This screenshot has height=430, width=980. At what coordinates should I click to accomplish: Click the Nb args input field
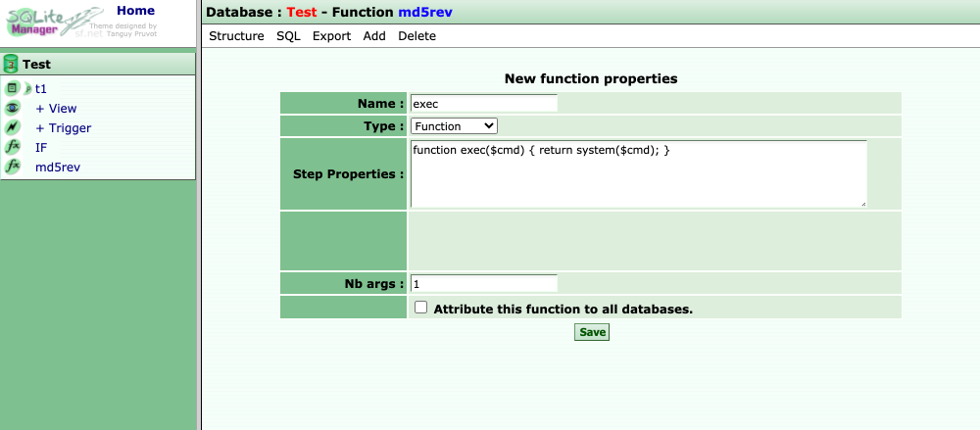(x=484, y=284)
